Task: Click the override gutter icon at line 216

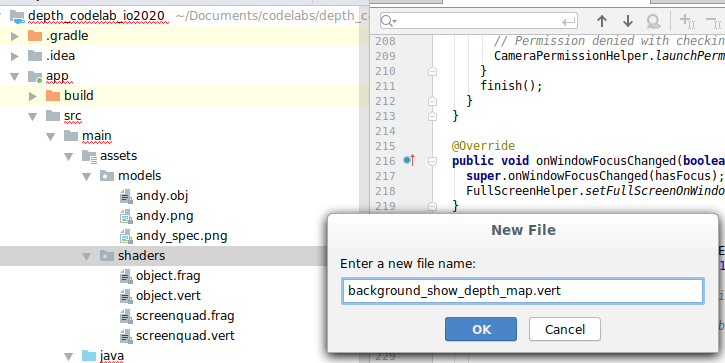Action: pyautogui.click(x=409, y=160)
